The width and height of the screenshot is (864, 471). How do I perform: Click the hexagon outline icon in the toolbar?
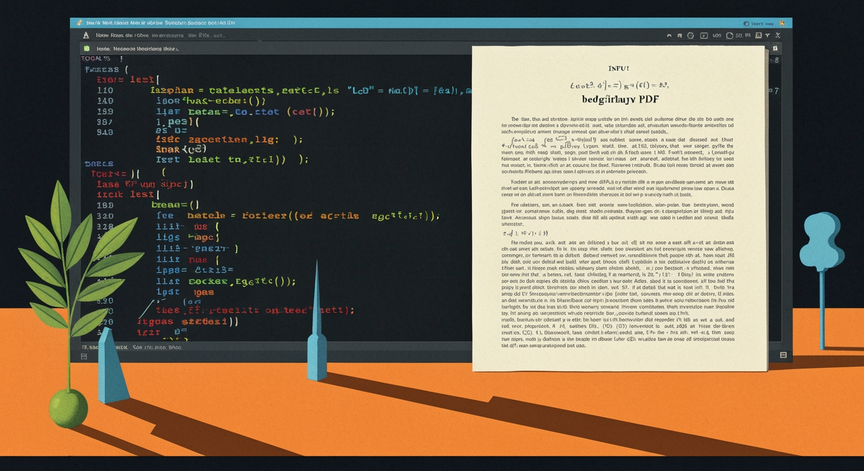[730, 35]
